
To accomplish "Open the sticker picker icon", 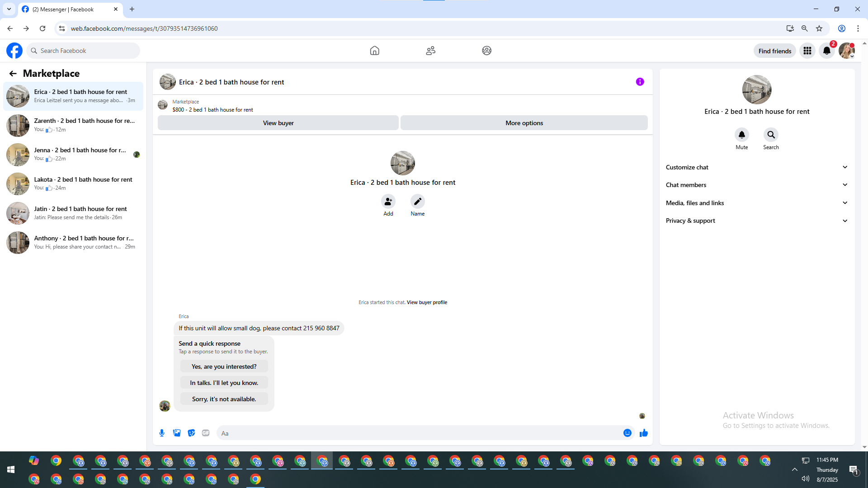I will click(x=191, y=433).
